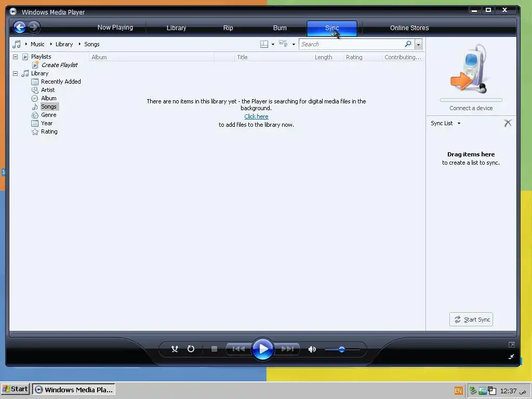Click the portable device sync image
Image resolution: width=532 pixels, height=399 pixels.
(470, 68)
